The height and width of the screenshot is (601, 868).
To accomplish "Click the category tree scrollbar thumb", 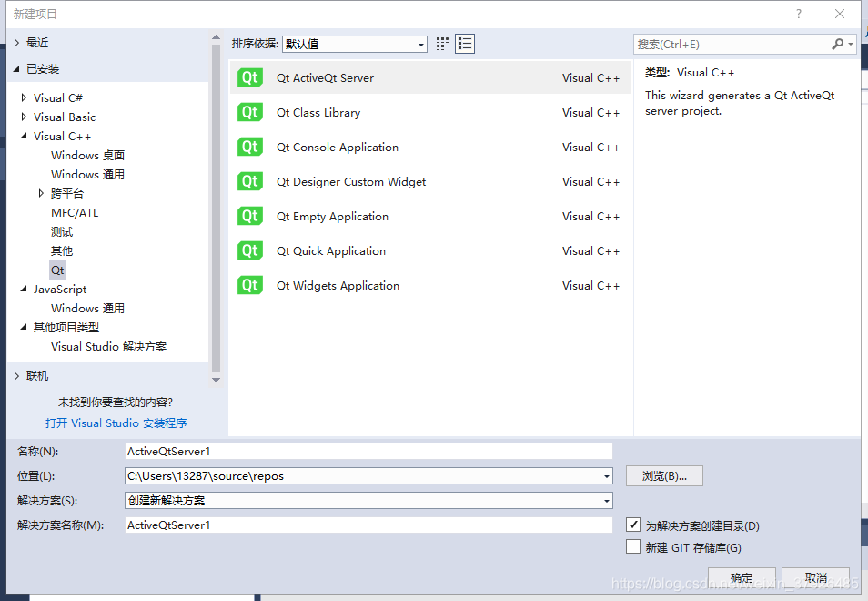I will point(216,208).
